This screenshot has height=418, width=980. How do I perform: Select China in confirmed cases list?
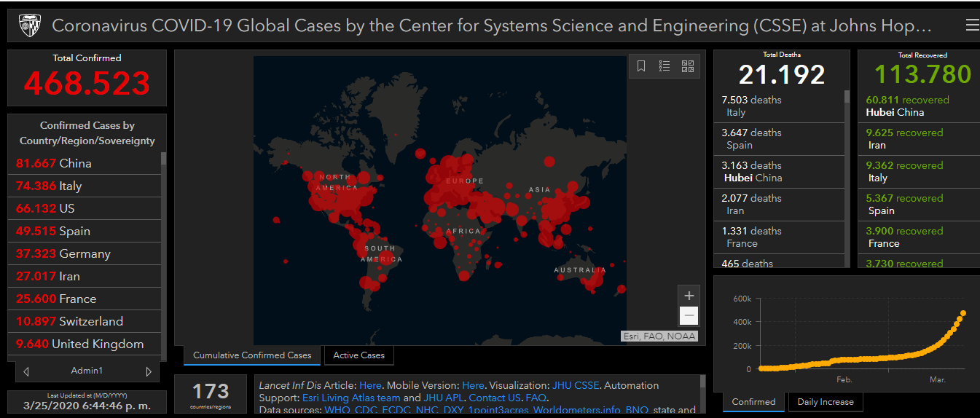tap(85, 163)
